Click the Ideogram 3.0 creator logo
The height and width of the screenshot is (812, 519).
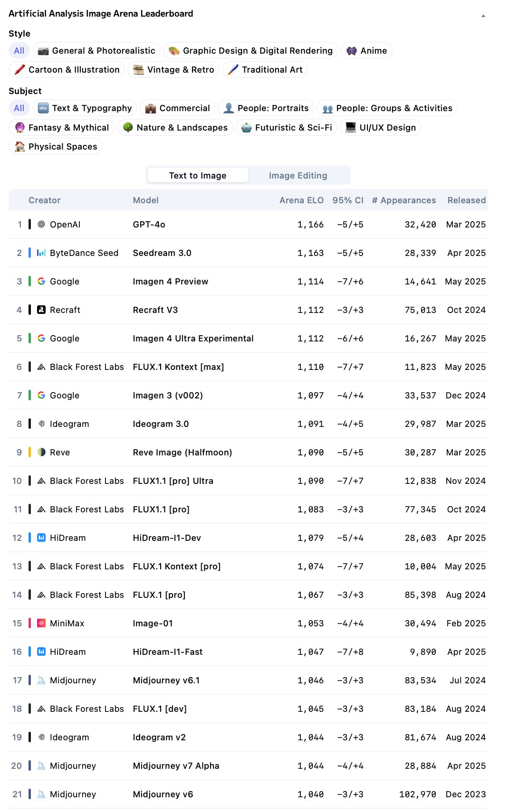tap(41, 424)
